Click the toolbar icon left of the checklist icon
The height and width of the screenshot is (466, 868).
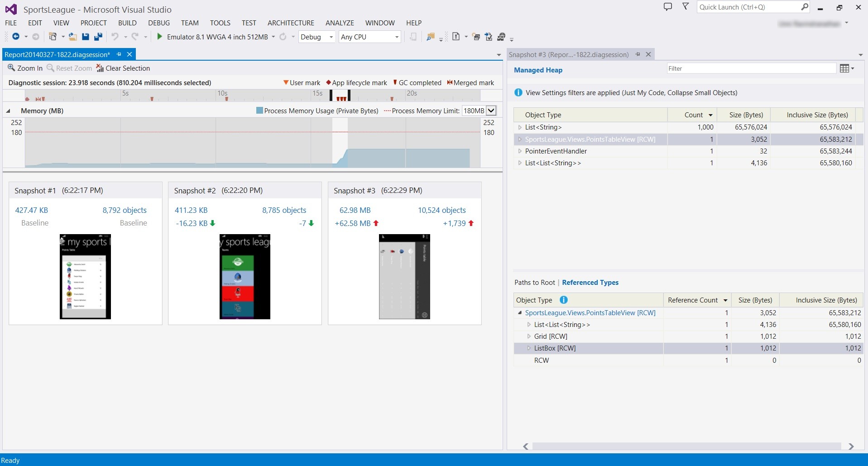click(x=476, y=37)
